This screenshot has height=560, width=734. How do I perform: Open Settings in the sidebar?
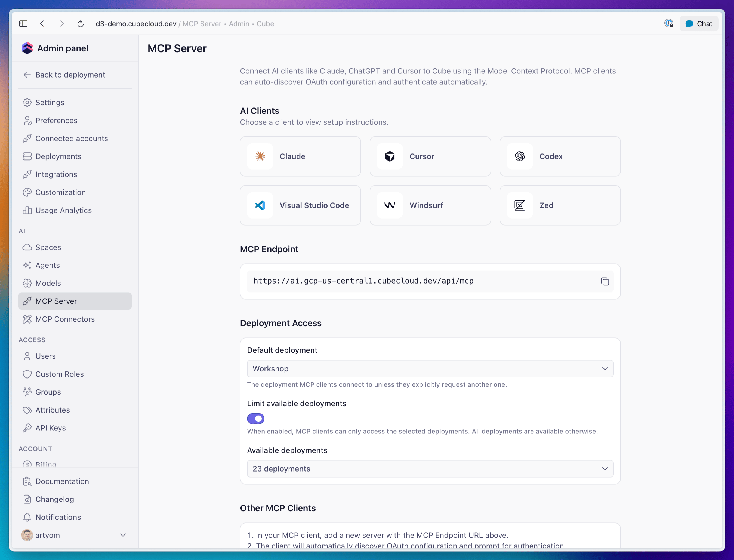tap(75, 102)
